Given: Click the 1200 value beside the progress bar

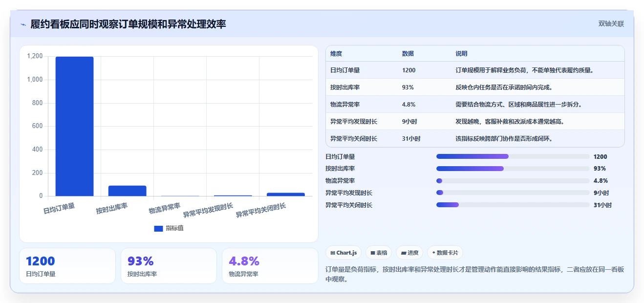Looking at the screenshot, I should coord(600,157).
